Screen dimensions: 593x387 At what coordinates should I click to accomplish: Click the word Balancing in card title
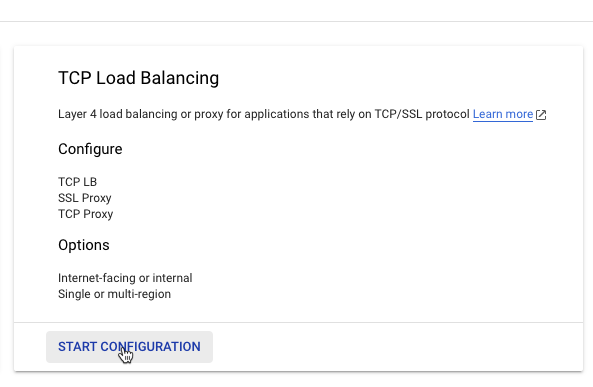pyautogui.click(x=180, y=78)
